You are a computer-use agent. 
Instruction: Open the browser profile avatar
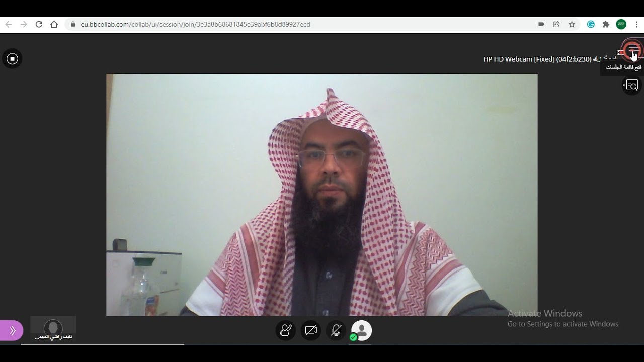point(621,24)
